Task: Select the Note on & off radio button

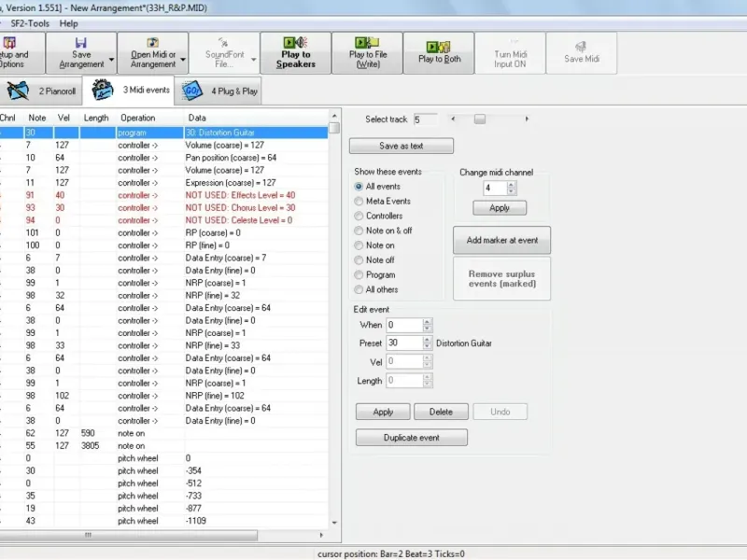Action: click(359, 231)
